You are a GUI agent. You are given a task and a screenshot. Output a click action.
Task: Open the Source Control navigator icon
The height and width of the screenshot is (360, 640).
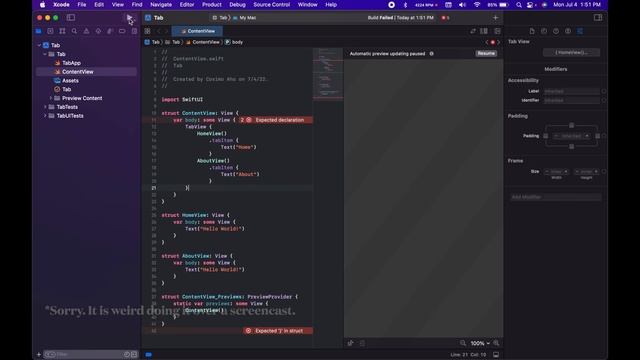pyautogui.click(x=50, y=31)
